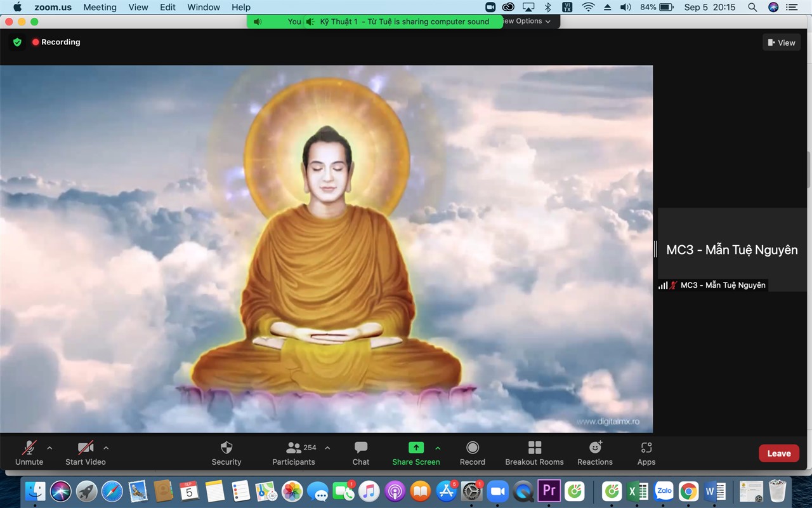Open the Window menu
Screen dimensions: 812x508
click(203, 7)
